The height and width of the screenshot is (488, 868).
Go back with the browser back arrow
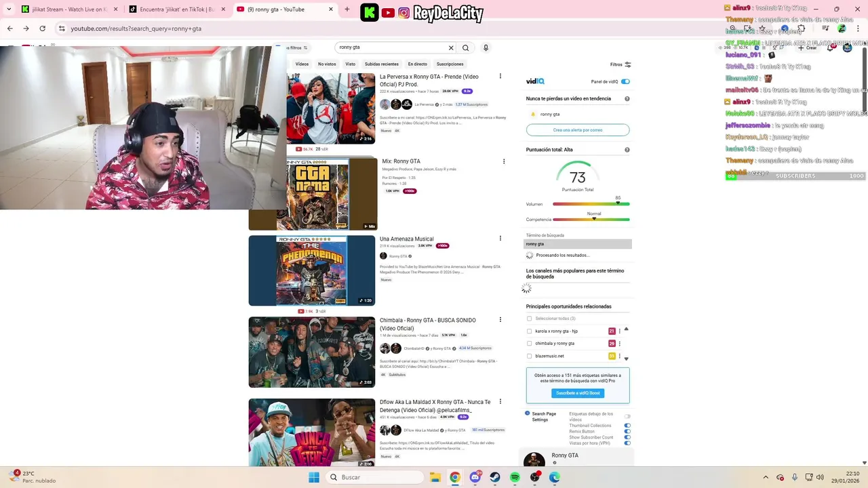click(9, 28)
